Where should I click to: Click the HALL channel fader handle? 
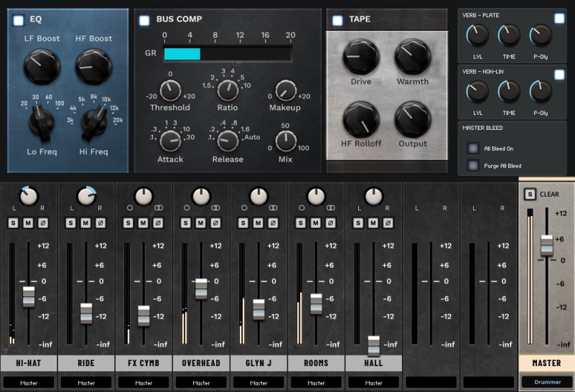coord(373,345)
